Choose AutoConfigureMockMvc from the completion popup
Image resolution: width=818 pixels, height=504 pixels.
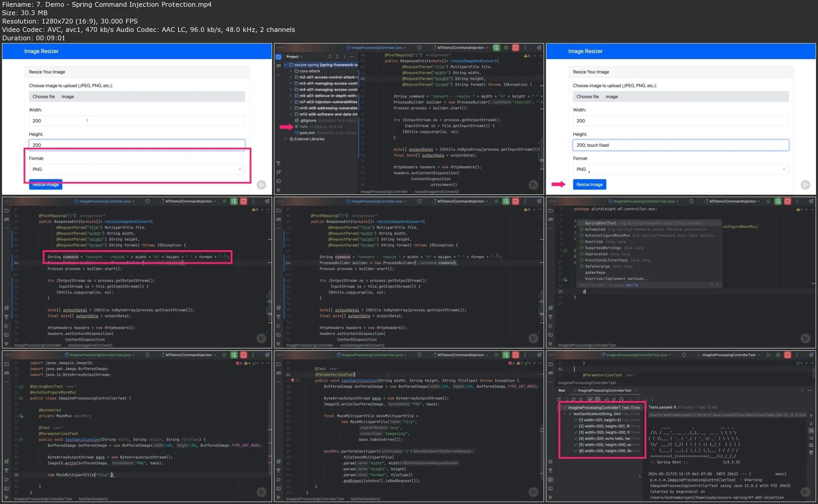[649, 235]
